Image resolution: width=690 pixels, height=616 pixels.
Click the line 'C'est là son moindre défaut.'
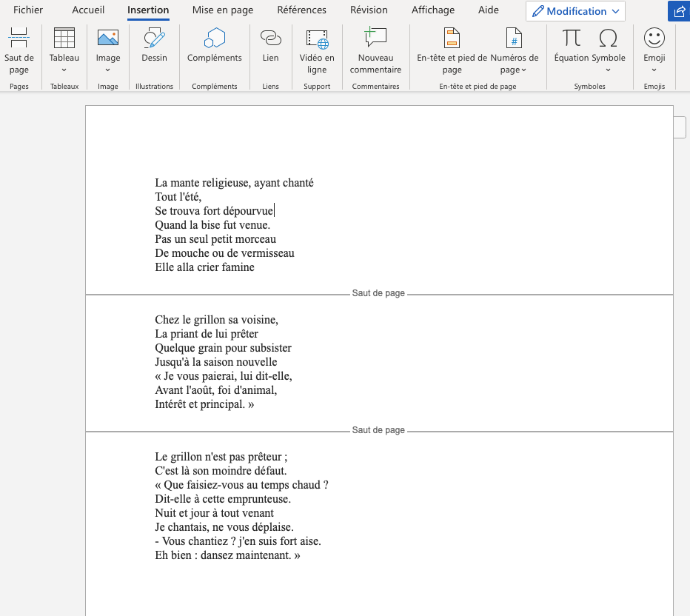[x=221, y=471]
